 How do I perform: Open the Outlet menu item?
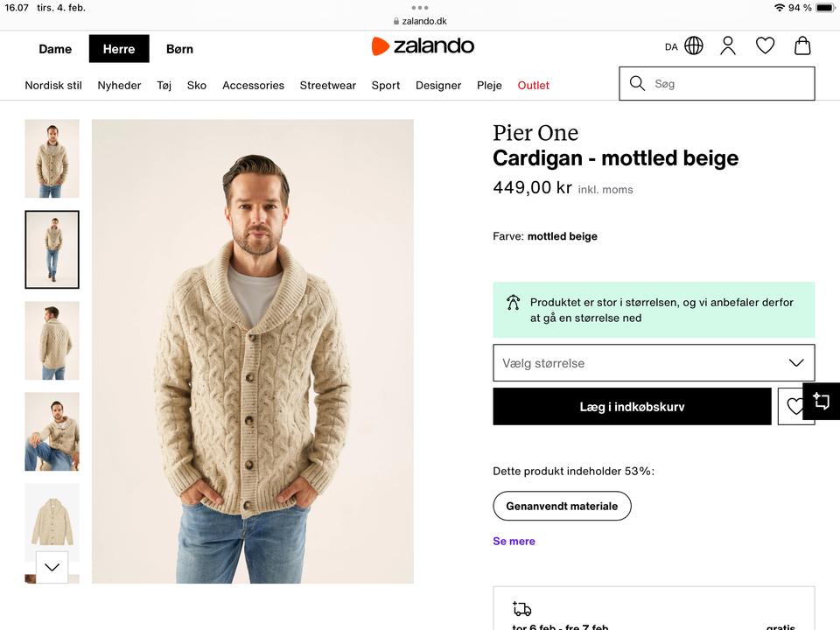[534, 85]
